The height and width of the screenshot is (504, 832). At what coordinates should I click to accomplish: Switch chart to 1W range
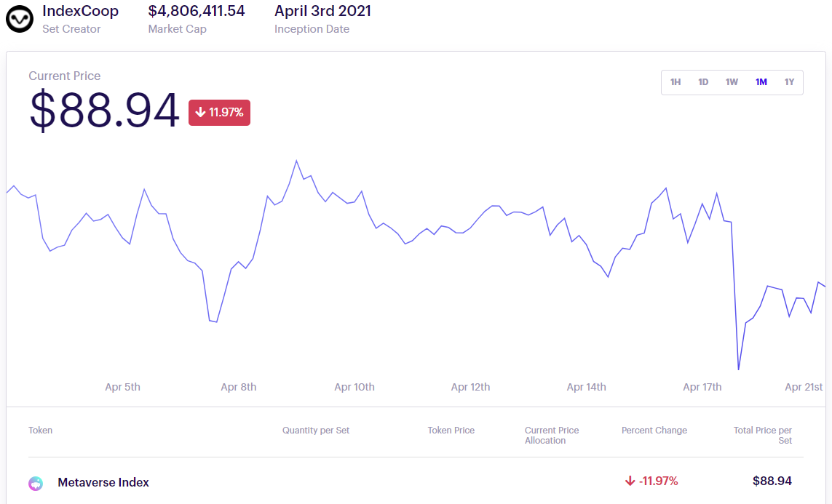[732, 82]
